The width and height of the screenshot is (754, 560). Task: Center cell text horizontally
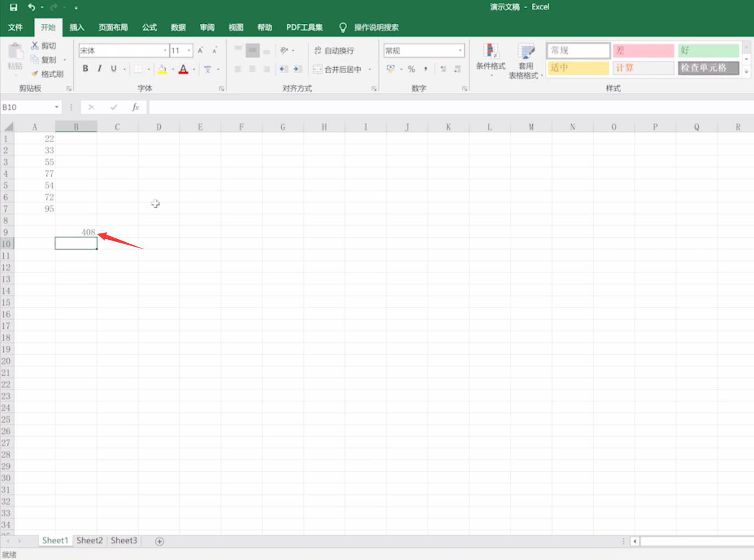(252, 69)
